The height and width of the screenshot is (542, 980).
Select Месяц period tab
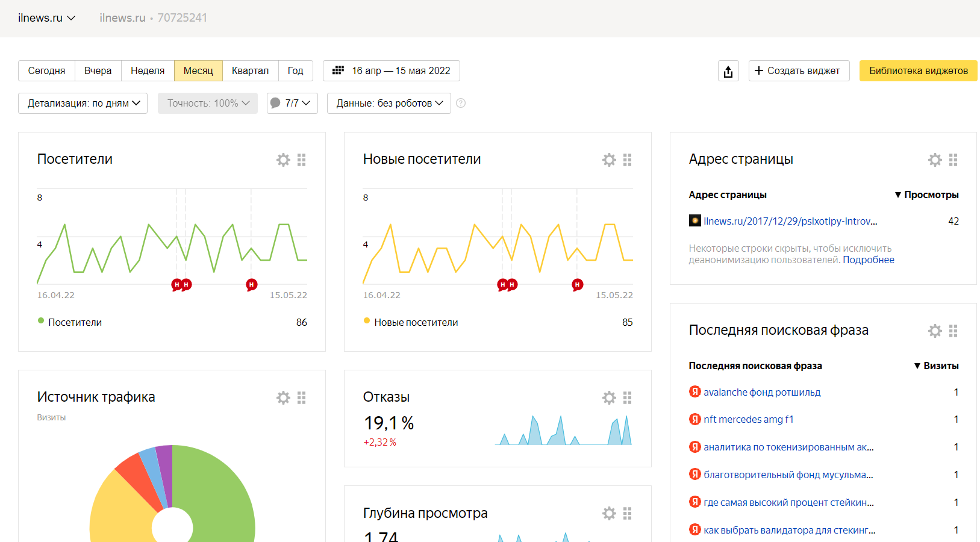(x=198, y=70)
